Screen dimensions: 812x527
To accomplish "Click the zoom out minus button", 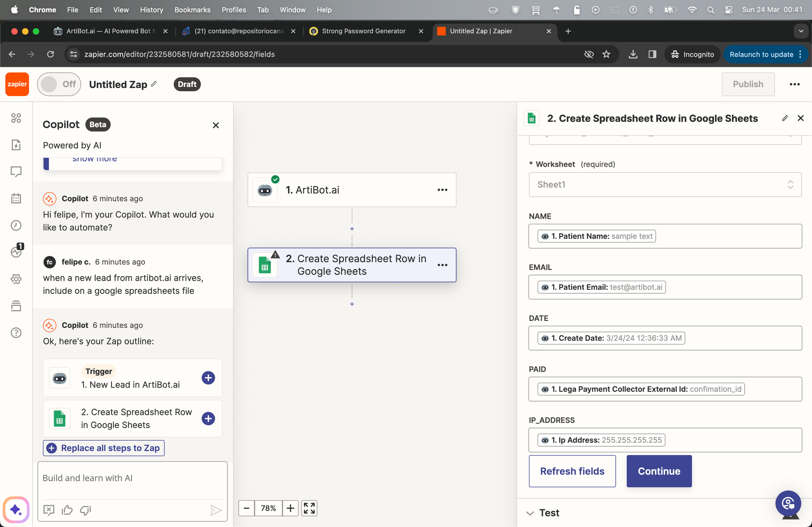I will pos(247,508).
